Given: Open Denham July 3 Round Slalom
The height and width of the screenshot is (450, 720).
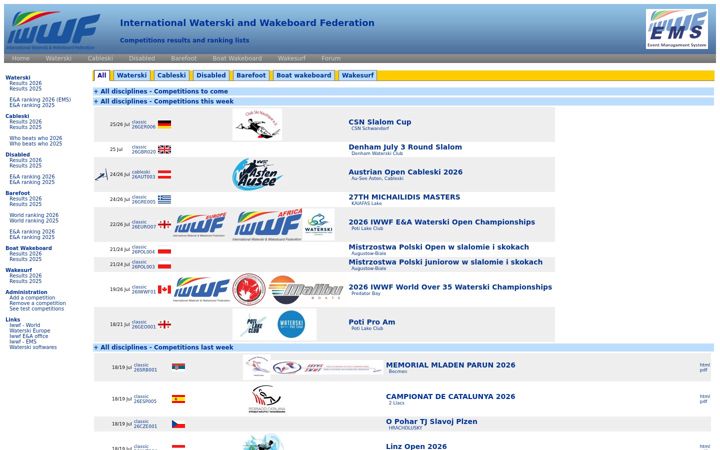Looking at the screenshot, I should coord(405,147).
